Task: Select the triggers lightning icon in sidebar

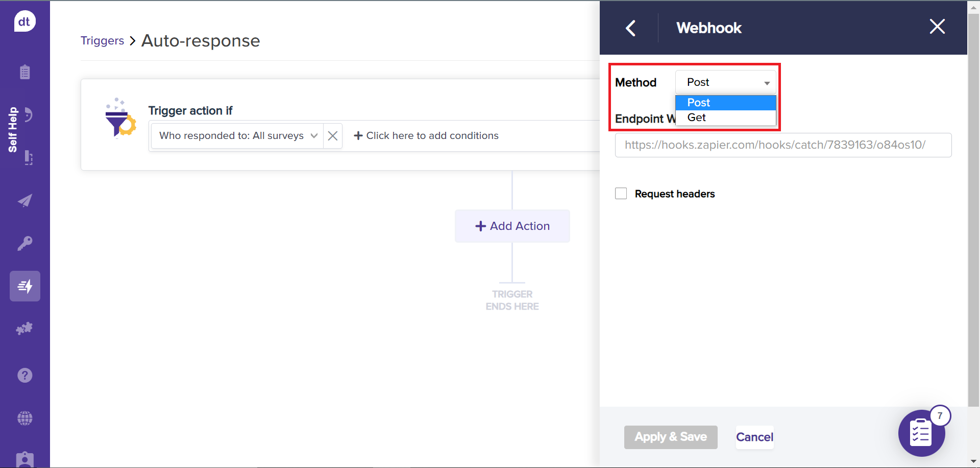Action: [24, 286]
